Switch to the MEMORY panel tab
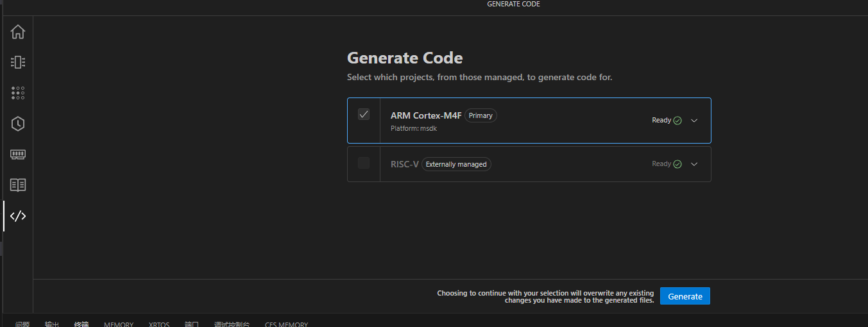868x327 pixels. (x=119, y=324)
